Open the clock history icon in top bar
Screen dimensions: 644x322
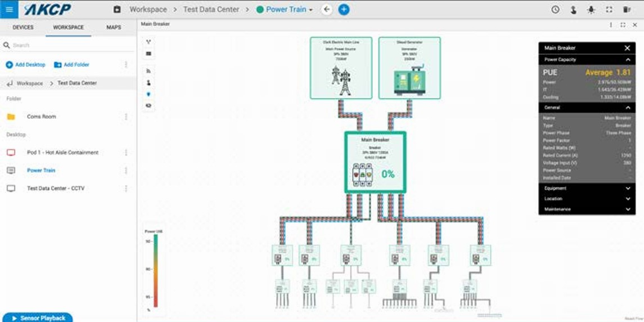(555, 10)
